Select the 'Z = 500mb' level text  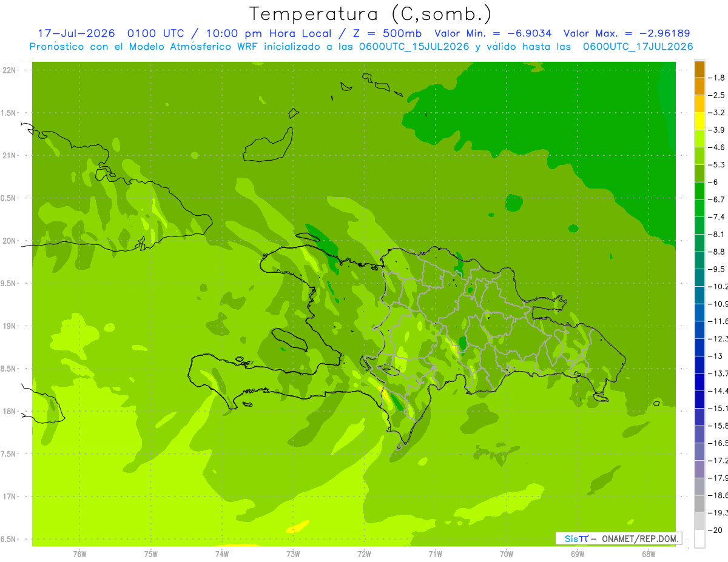pyautogui.click(x=387, y=33)
